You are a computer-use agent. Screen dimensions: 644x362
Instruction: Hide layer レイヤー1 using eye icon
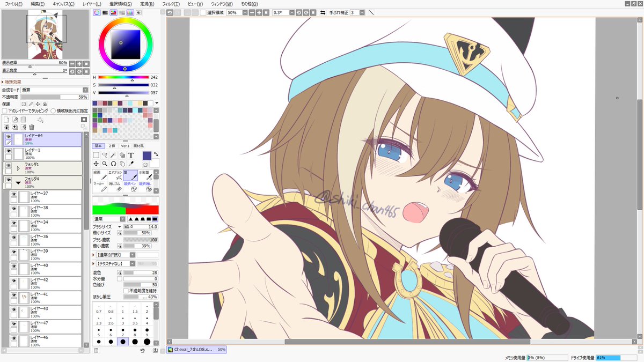tap(9, 151)
